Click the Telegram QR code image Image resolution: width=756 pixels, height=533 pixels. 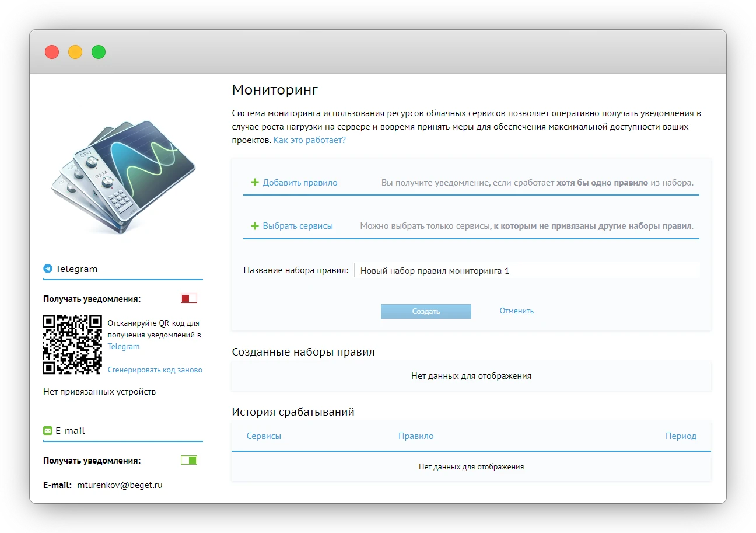(72, 344)
